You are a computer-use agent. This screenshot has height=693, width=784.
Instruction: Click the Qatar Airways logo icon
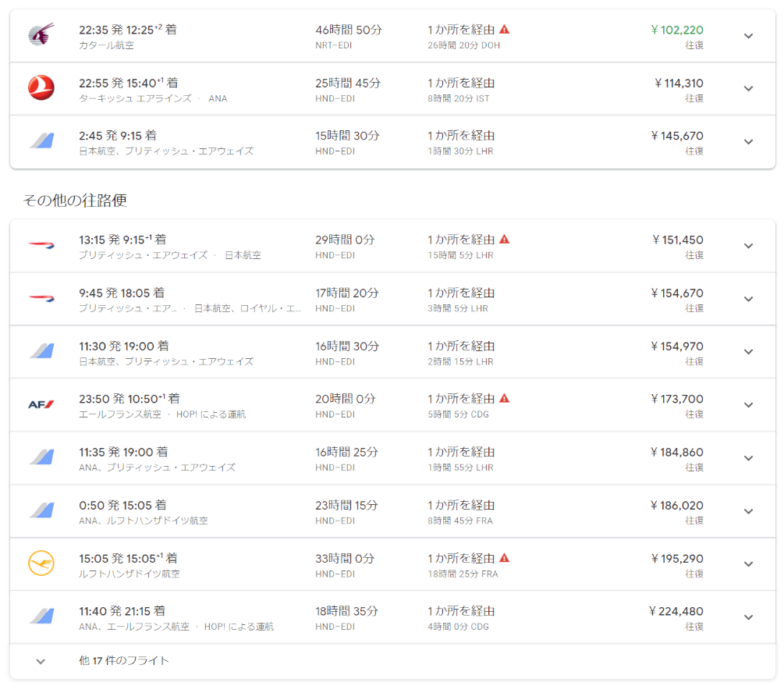(41, 36)
